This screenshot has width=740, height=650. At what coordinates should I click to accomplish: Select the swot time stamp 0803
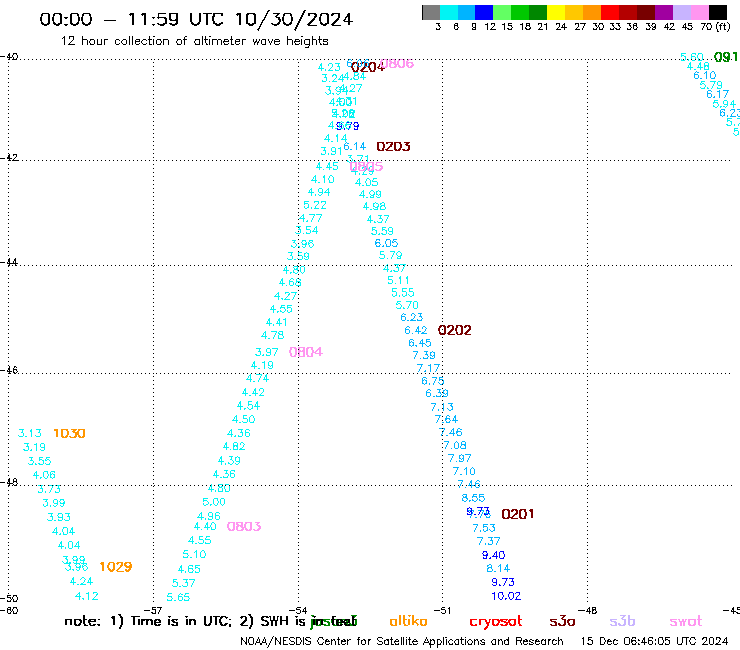click(x=244, y=526)
